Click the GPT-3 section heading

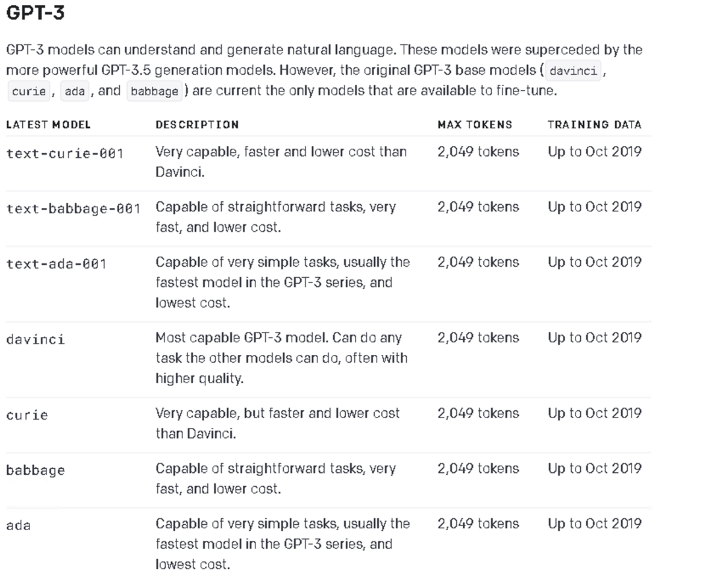[x=35, y=14]
